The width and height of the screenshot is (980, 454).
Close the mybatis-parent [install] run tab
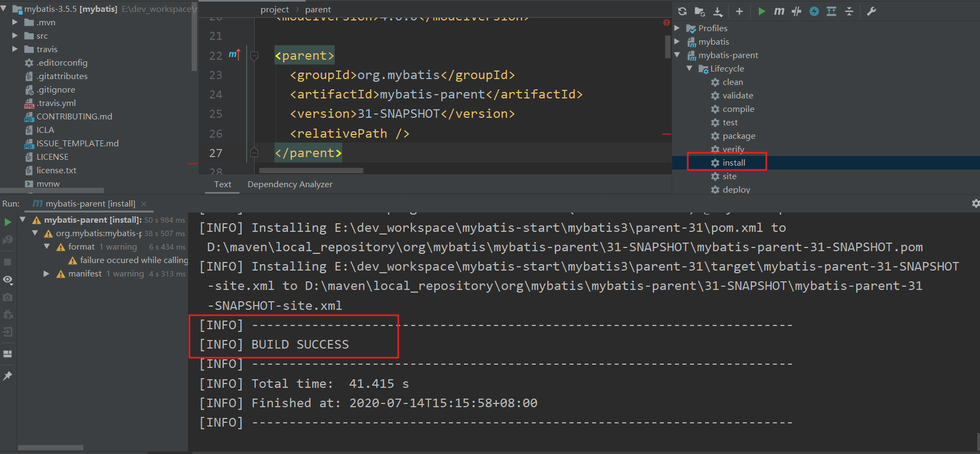pyautogui.click(x=144, y=204)
